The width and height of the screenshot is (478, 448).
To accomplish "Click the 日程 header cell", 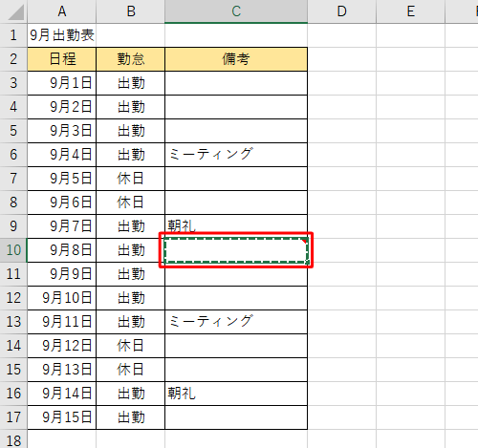I will pos(62,59).
